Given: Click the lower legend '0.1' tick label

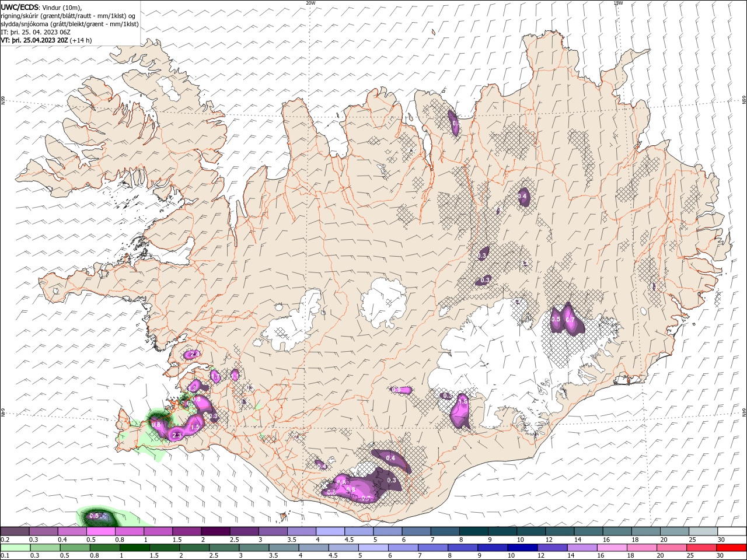Looking at the screenshot, I should point(5,556).
